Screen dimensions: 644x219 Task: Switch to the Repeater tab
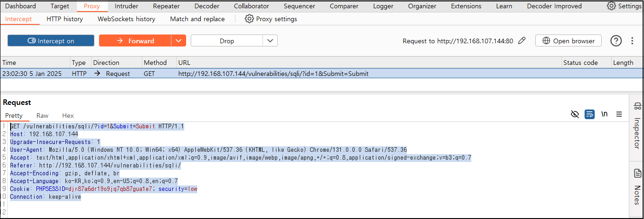pos(166,6)
